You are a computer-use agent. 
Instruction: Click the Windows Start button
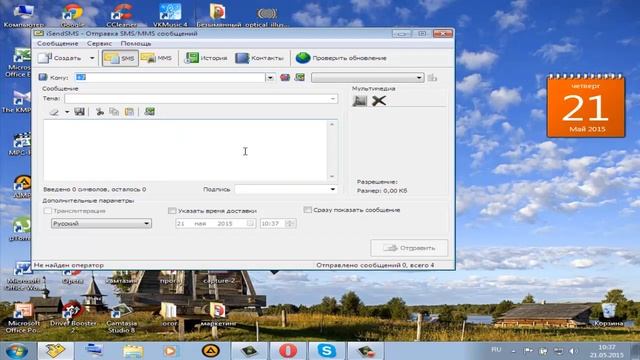[17, 351]
